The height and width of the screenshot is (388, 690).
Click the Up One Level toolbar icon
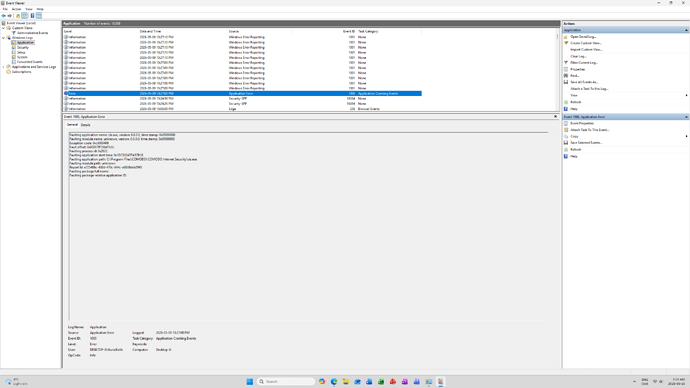point(18,15)
